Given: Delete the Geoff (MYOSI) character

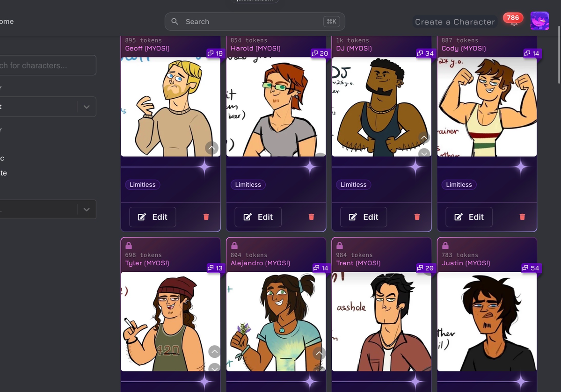Looking at the screenshot, I should click(x=206, y=217).
